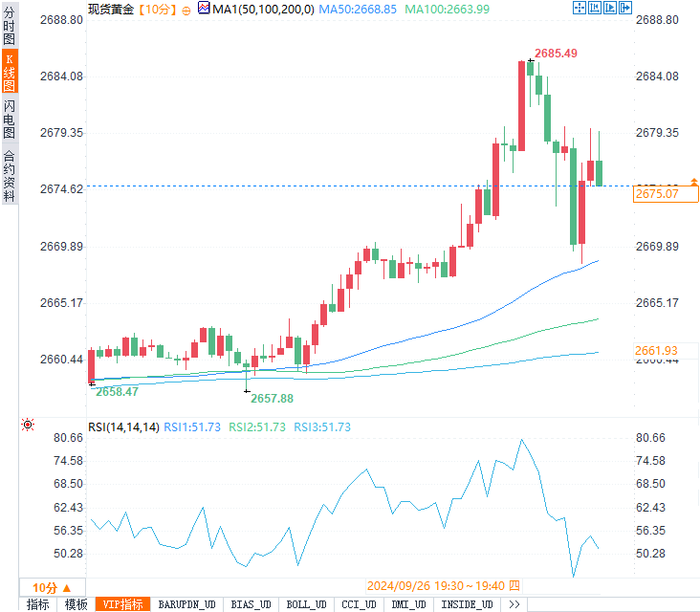
Task: Click the red RSI settings gear icon
Action: [x=28, y=425]
